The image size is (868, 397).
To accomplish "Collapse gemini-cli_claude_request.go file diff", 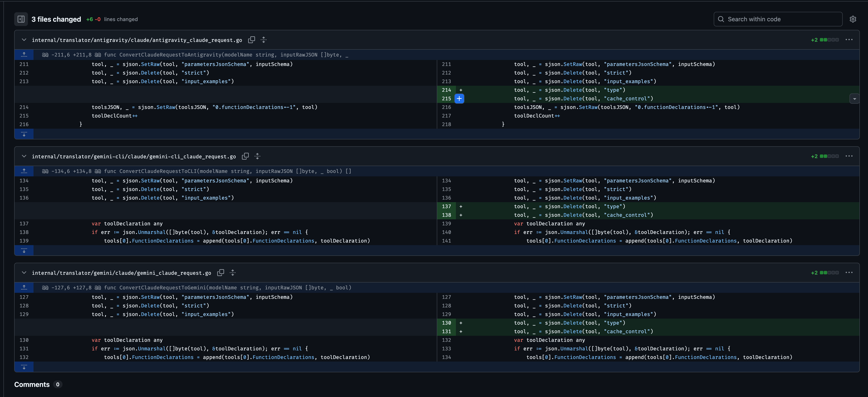I will (x=24, y=156).
